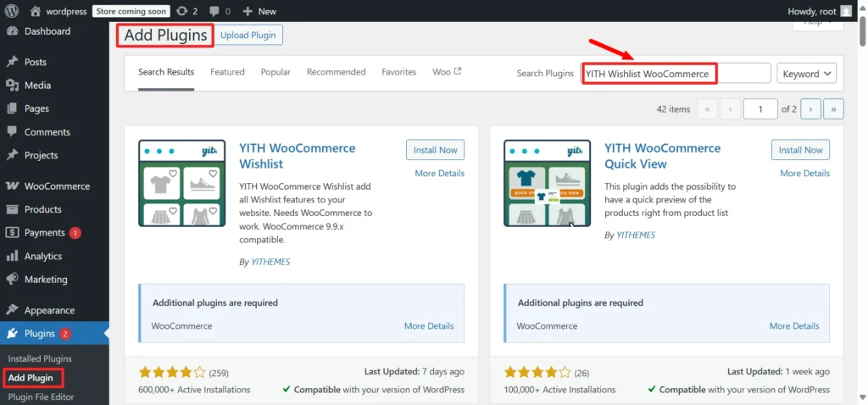Jump to last page of results
This screenshot has width=868, height=405.
[834, 109]
